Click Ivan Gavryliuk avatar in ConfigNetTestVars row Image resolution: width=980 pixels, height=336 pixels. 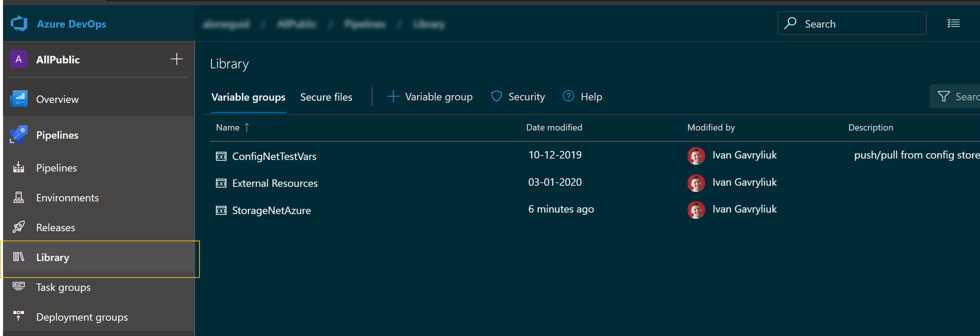(x=696, y=156)
